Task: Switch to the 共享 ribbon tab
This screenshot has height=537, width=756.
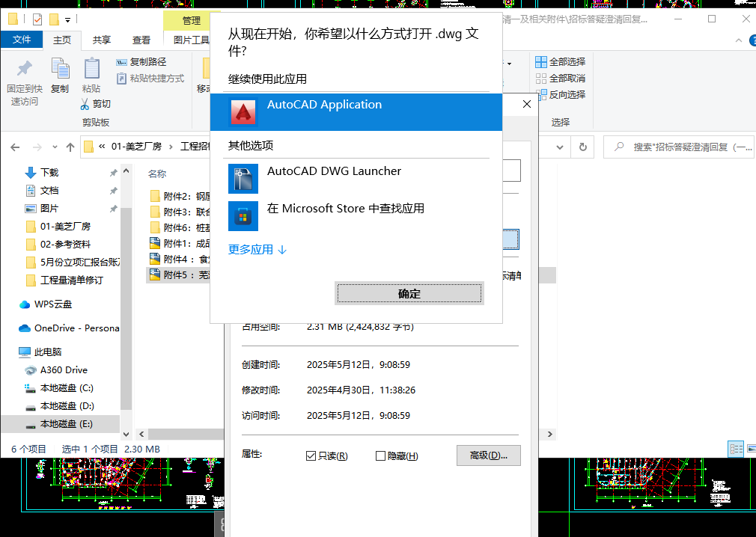Action: click(101, 40)
